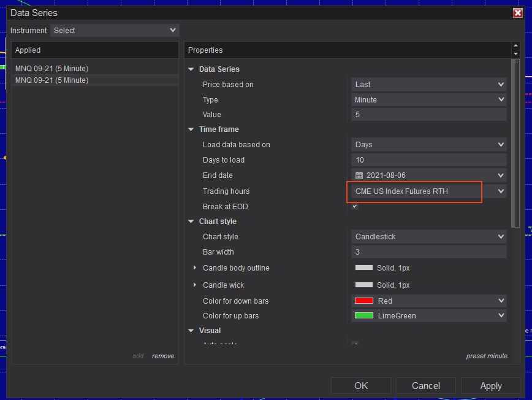Click the Properties panel vertical scrollbar

coord(515,143)
